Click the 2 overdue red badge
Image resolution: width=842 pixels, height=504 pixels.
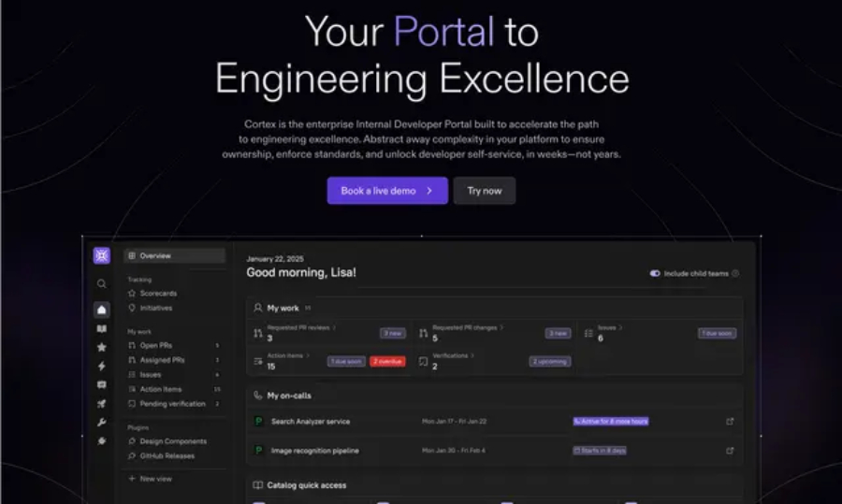(387, 361)
